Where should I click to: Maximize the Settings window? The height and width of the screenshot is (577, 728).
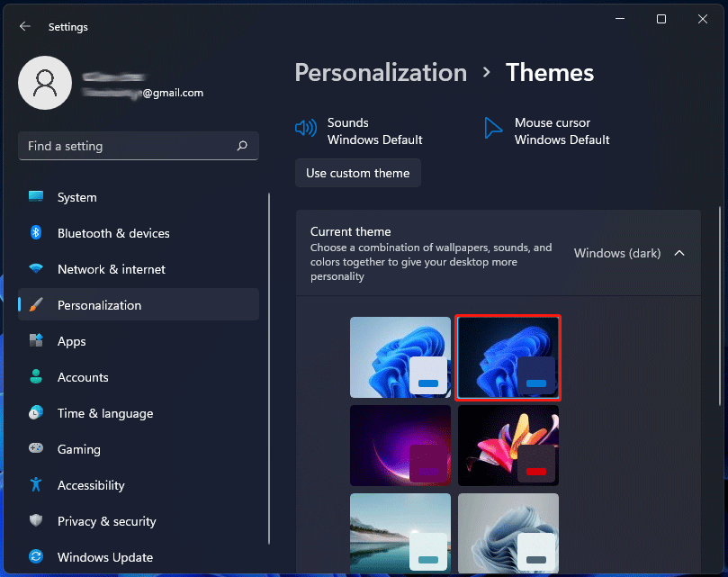click(661, 19)
